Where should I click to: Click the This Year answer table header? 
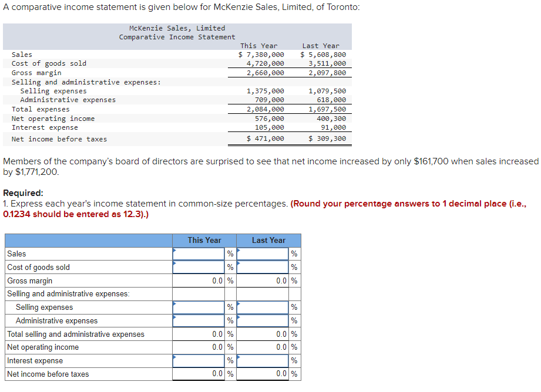click(204, 240)
